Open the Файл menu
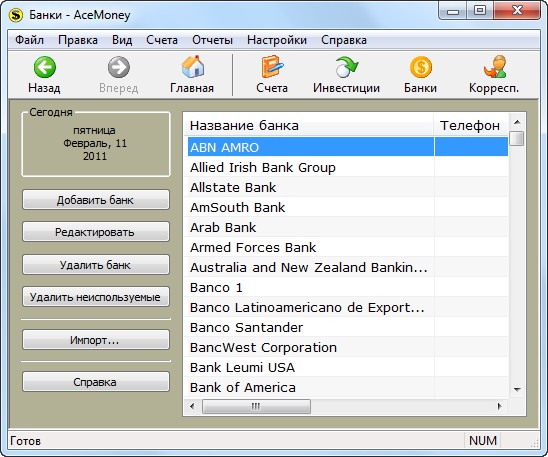The image size is (548, 457). [x=29, y=40]
